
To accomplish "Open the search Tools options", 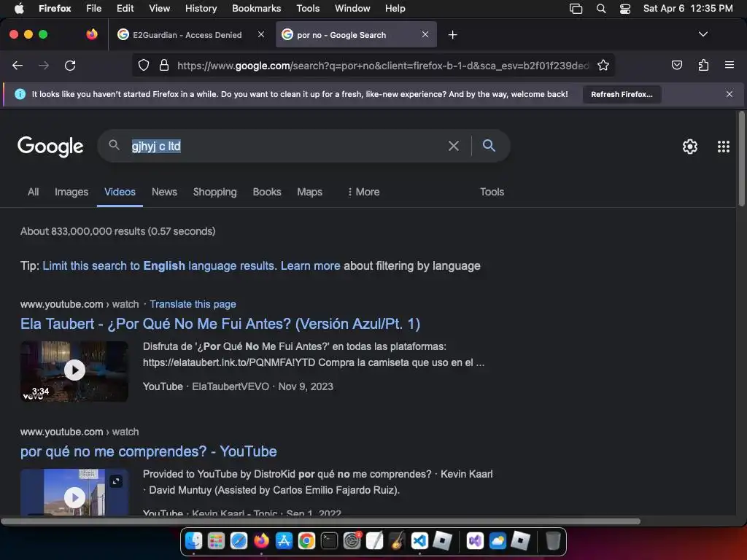I will (x=492, y=192).
